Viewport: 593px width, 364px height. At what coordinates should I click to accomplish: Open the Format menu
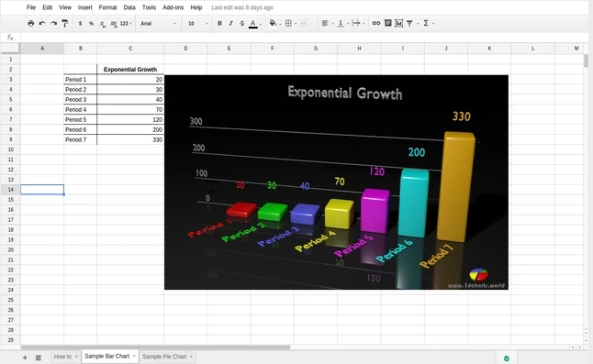click(x=107, y=7)
